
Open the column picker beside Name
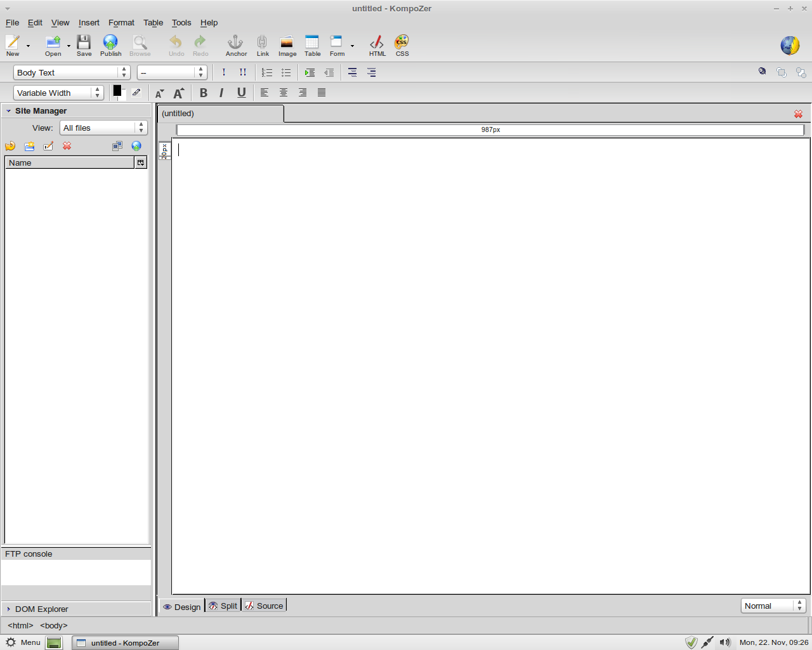141,163
